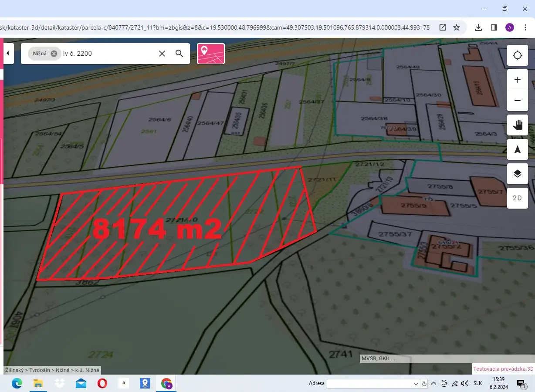
Task: Click parcel label 2564/37
Action: (x=312, y=101)
